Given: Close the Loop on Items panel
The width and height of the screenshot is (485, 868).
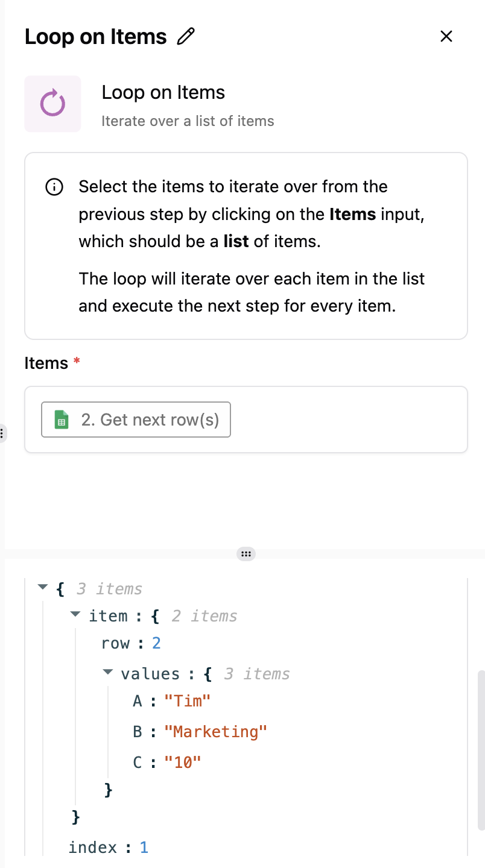Looking at the screenshot, I should [x=446, y=36].
